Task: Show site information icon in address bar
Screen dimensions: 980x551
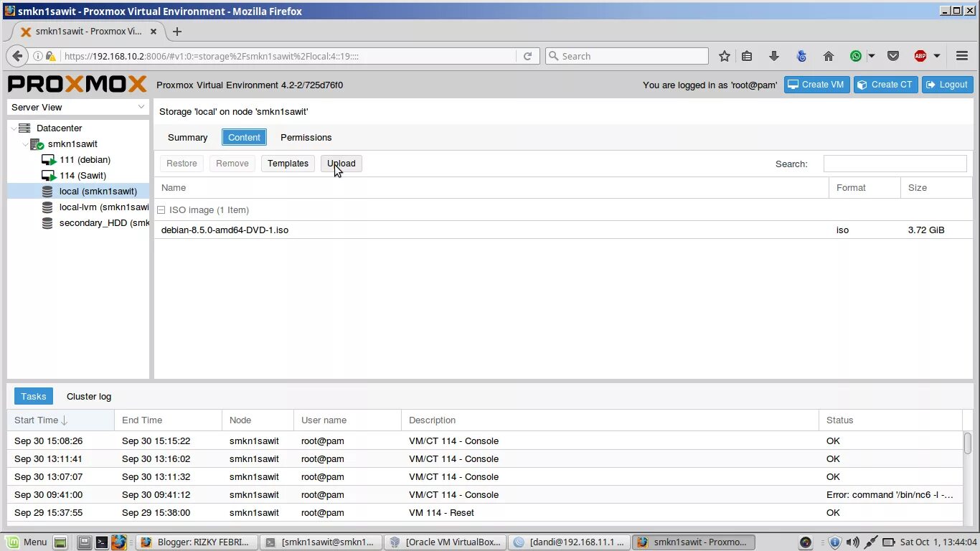Action: (37, 56)
